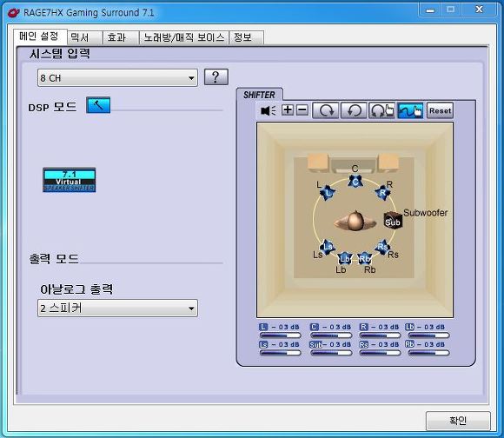The width and height of the screenshot is (504, 438).
Task: Close the RAGE7HX Gaming Surround window
Action: click(x=479, y=10)
